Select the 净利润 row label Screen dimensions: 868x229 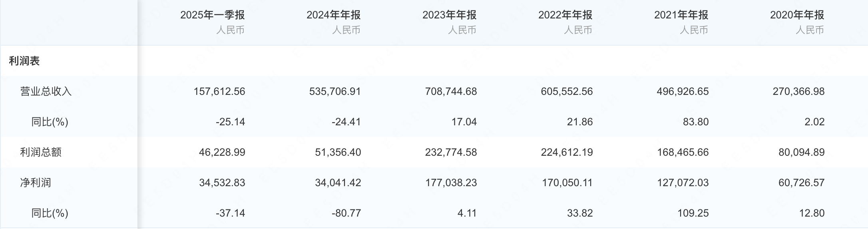(36, 183)
